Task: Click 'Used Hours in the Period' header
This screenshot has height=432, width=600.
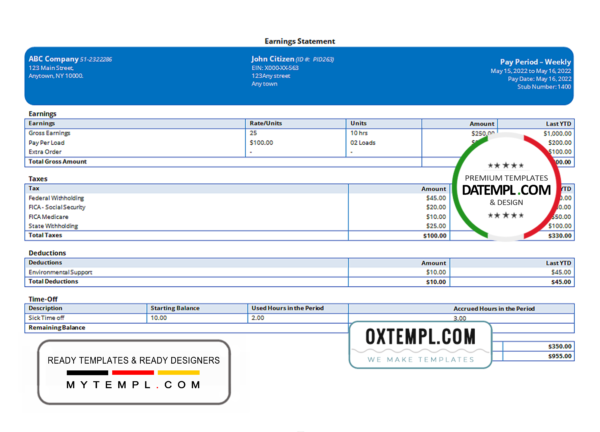Action: click(287, 308)
